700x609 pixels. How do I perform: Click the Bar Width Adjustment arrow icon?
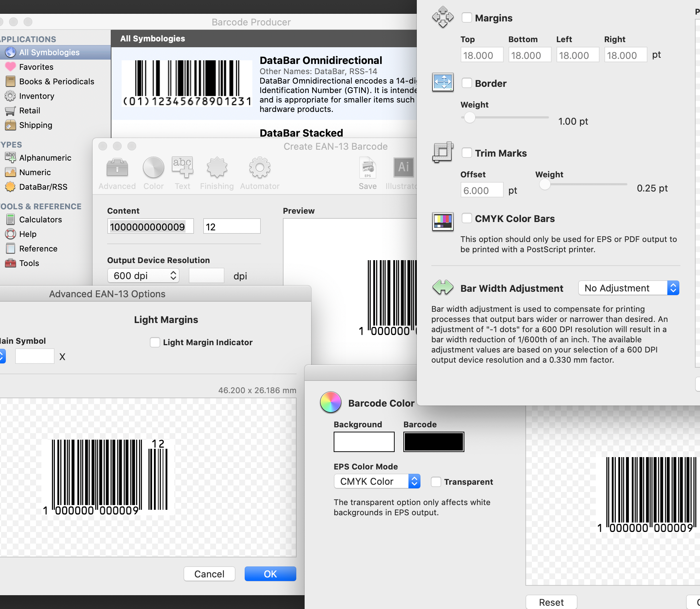(x=443, y=287)
